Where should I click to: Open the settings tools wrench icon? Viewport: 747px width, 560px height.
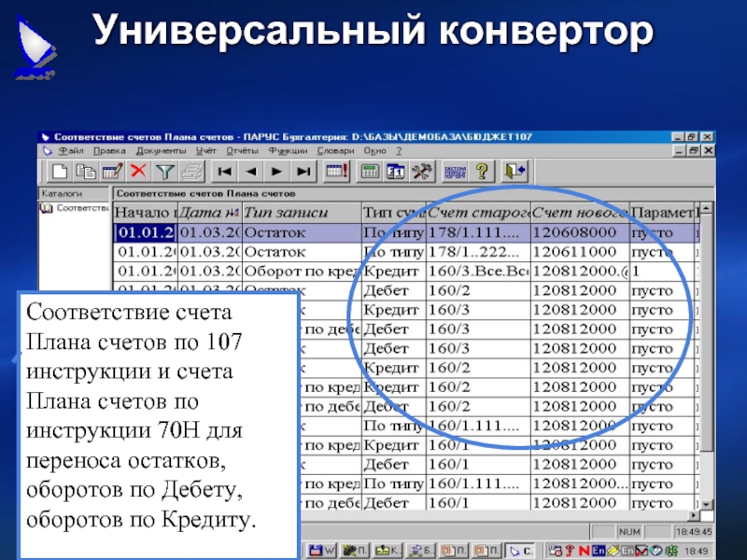click(422, 171)
